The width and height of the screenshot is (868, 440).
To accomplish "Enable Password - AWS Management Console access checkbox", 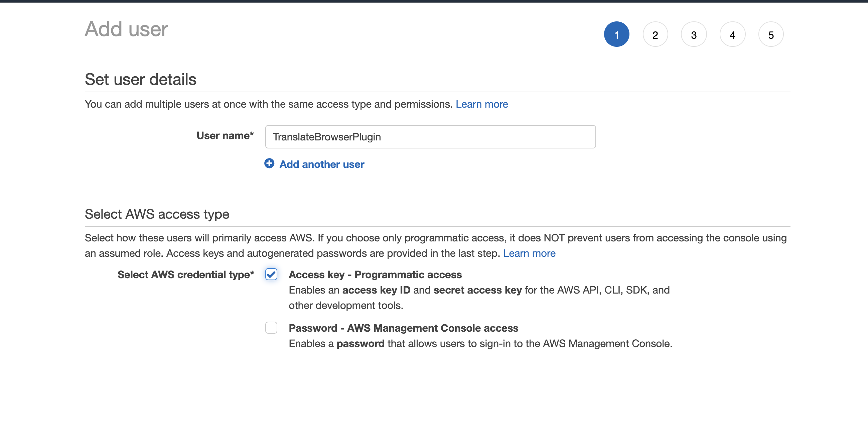I will [x=271, y=327].
